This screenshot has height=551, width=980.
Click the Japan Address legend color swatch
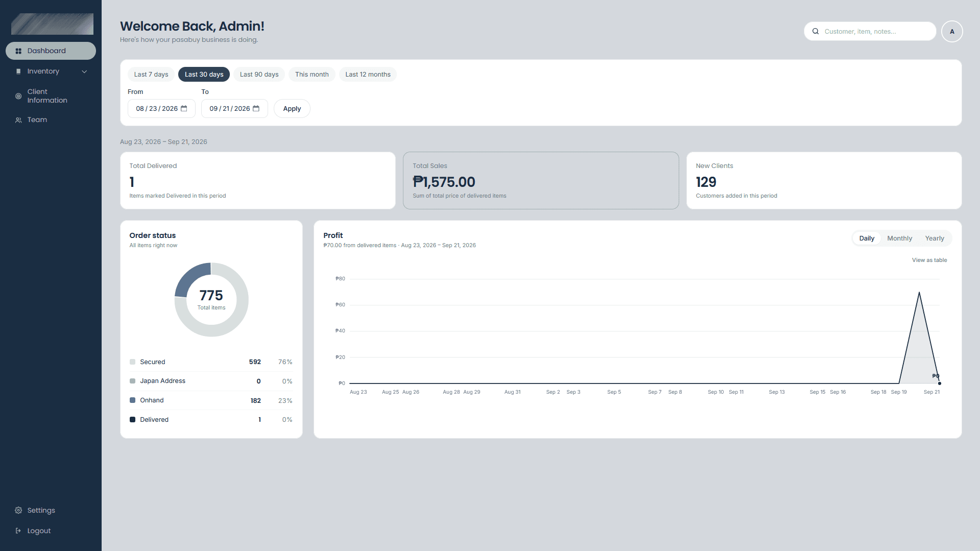coord(133,381)
